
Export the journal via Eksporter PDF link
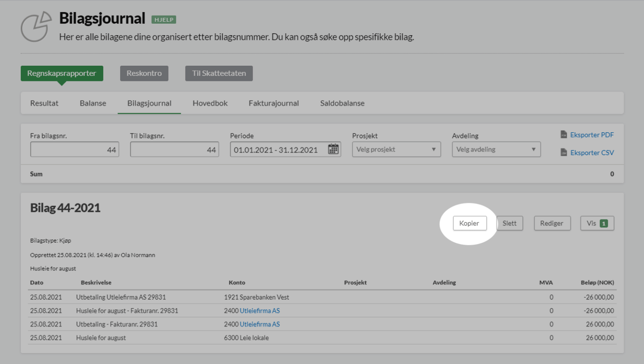592,135
